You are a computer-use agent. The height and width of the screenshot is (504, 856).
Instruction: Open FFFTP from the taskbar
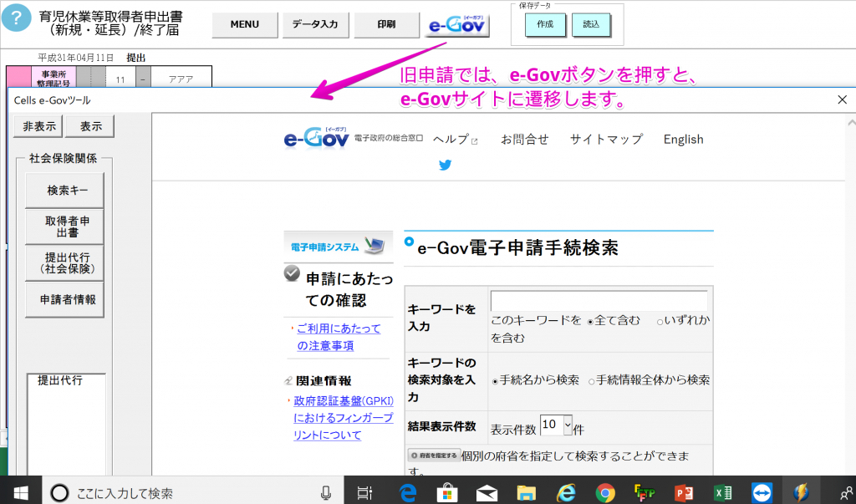[645, 493]
